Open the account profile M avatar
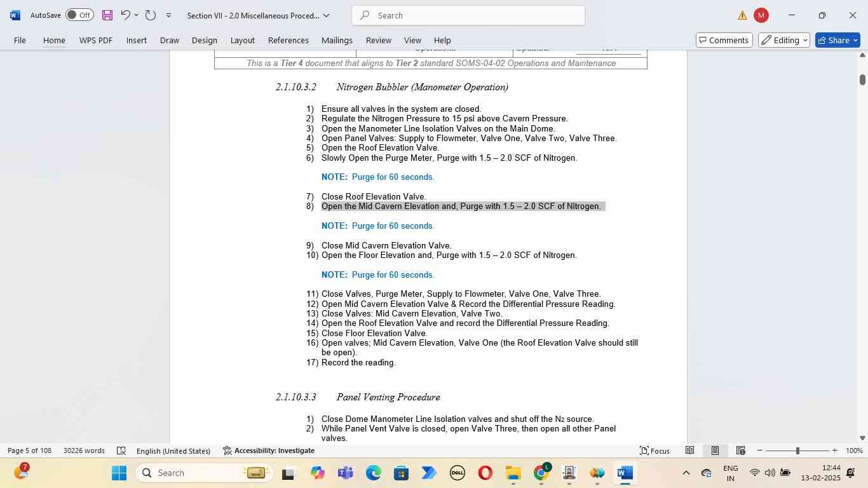This screenshot has height=488, width=868. tap(761, 15)
